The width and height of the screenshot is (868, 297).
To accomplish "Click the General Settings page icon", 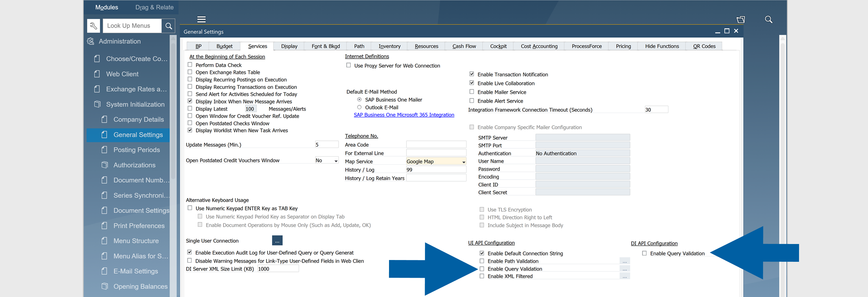I will [x=104, y=134].
